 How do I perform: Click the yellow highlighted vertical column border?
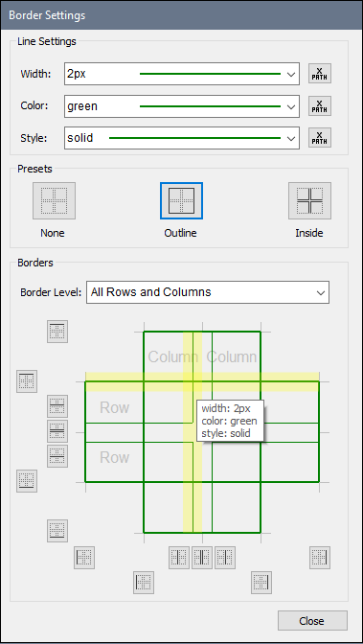tap(193, 432)
